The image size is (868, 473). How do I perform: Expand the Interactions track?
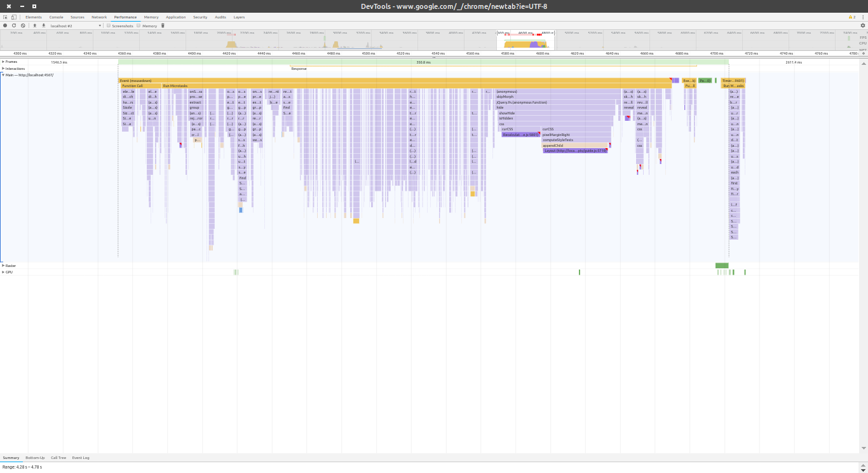(x=3, y=69)
